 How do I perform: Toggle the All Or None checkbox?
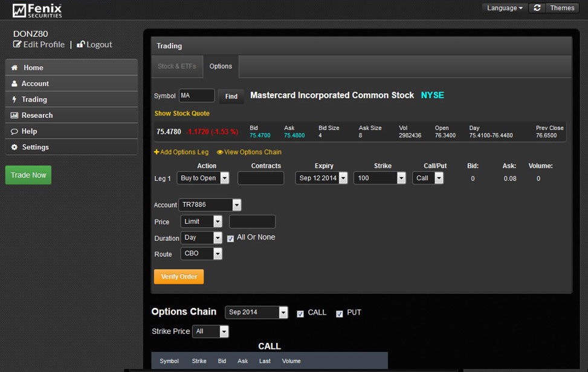(x=230, y=238)
